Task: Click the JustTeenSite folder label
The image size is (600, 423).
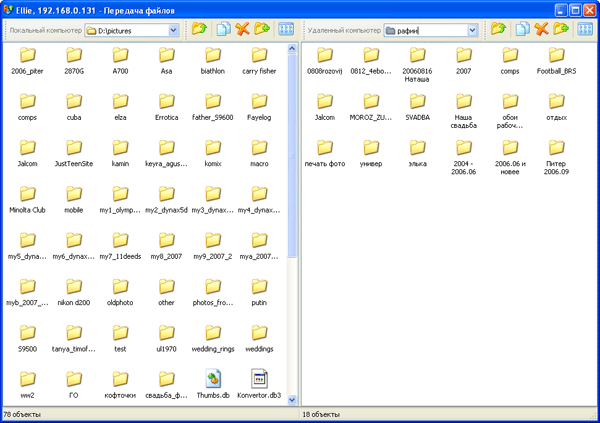Action: coord(74,164)
